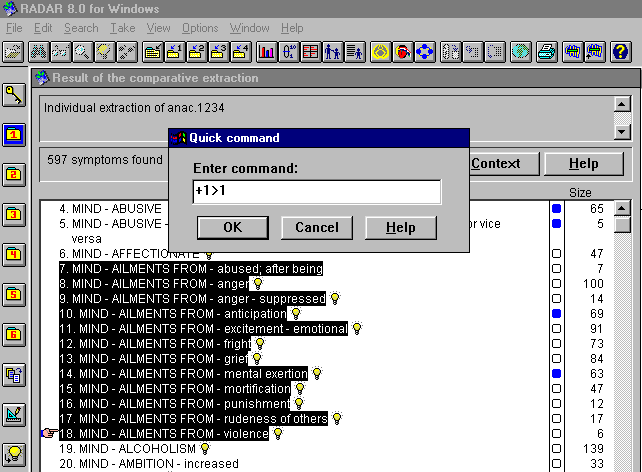Toggle marker box for MIND - AFFECTIONATE row
The image size is (642, 472).
[557, 254]
